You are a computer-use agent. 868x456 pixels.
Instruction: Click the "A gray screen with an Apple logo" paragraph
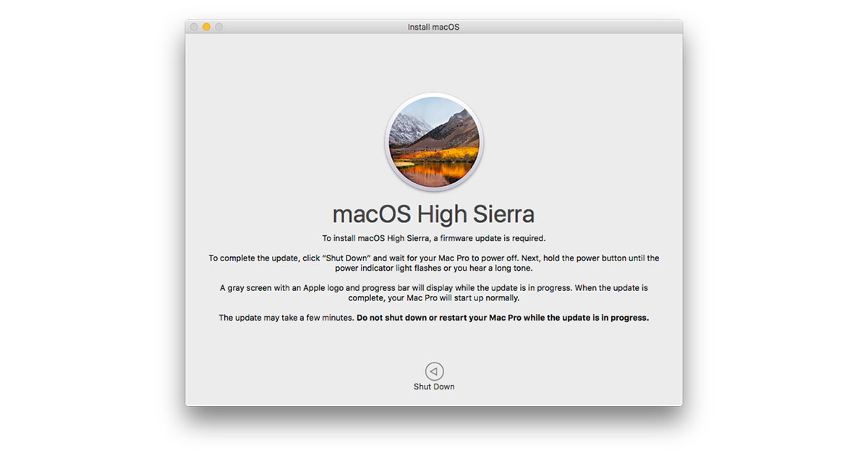coord(434,292)
